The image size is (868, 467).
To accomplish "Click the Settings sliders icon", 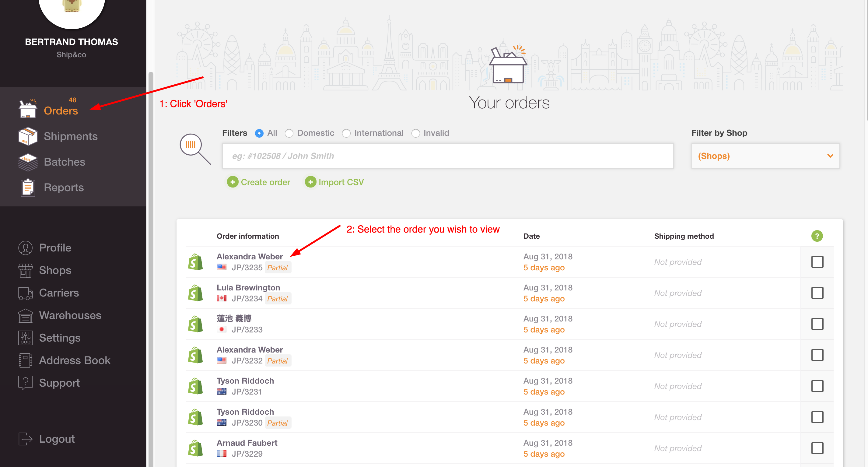I will coord(25,338).
